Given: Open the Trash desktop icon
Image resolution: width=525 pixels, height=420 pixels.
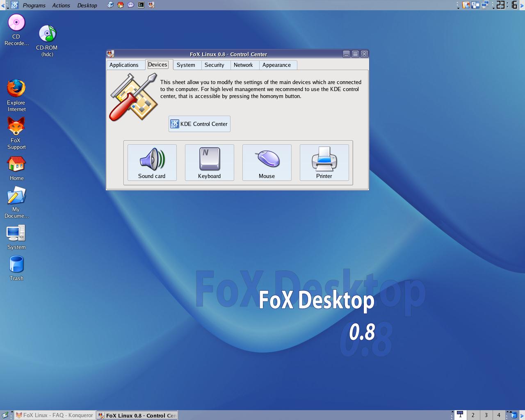Looking at the screenshot, I should 16,268.
